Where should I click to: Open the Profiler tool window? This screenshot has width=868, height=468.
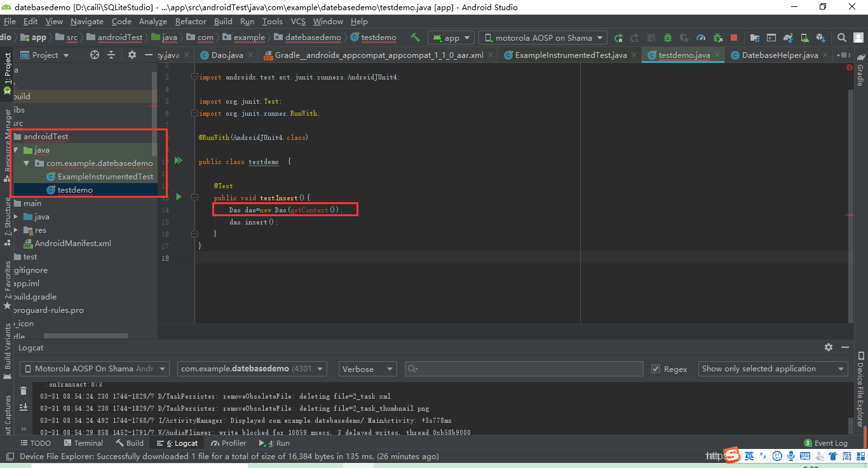(229, 443)
